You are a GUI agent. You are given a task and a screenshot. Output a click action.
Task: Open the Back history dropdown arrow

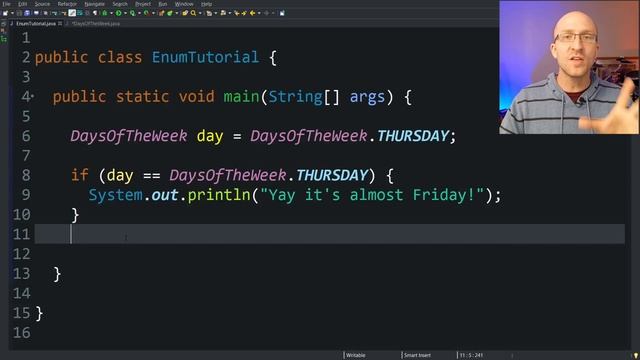(x=259, y=13)
